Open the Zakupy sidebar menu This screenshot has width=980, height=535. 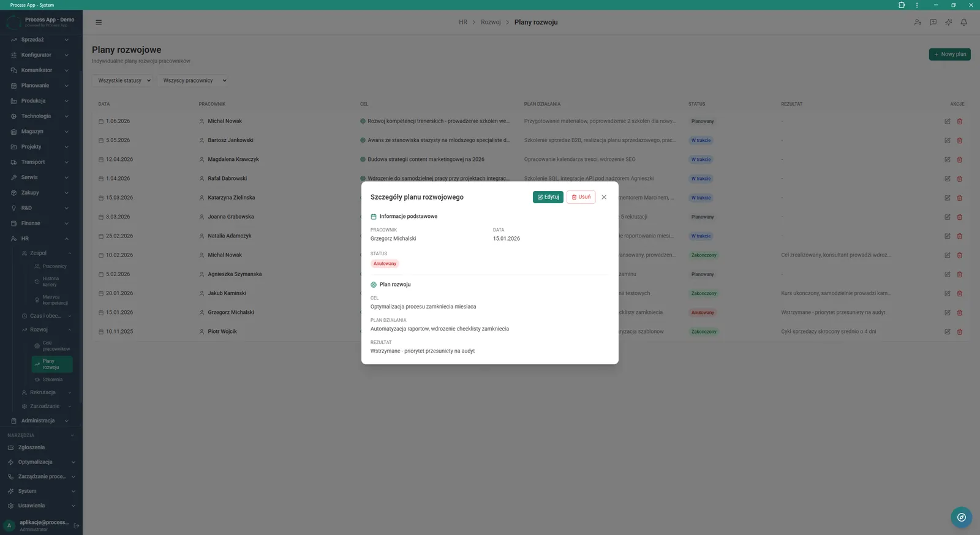40,193
